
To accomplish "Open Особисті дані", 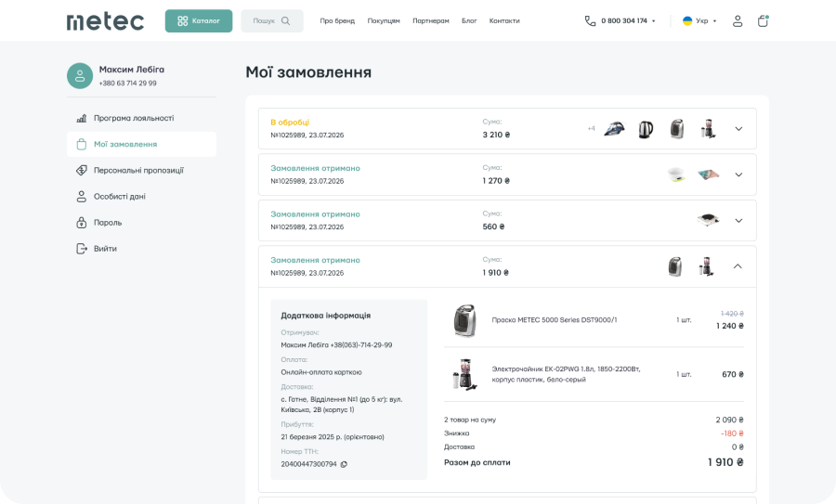I will (x=120, y=197).
